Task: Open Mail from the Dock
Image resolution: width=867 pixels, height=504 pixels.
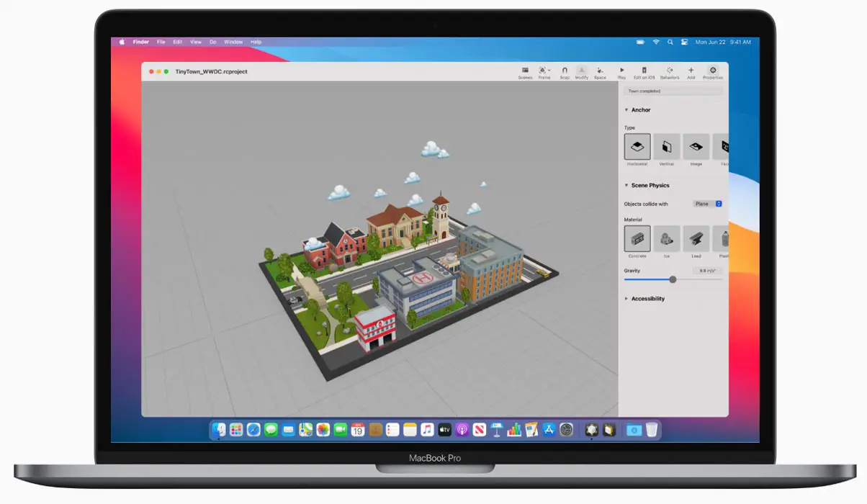Action: 289,430
